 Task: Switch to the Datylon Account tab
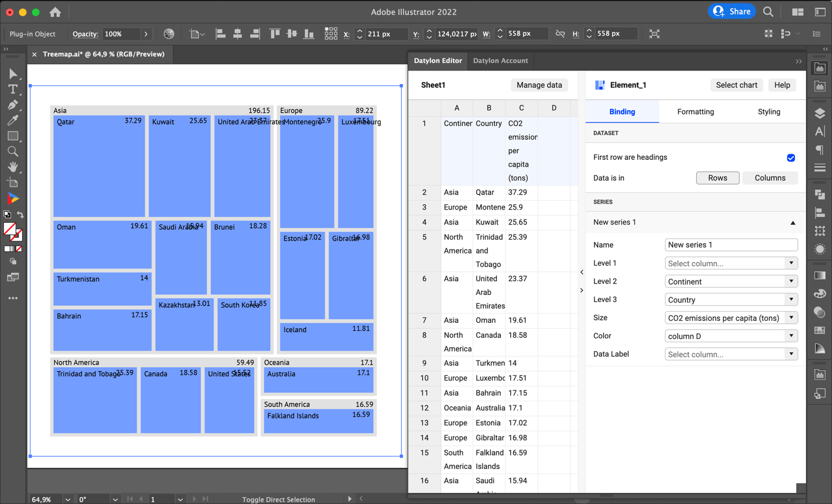500,61
